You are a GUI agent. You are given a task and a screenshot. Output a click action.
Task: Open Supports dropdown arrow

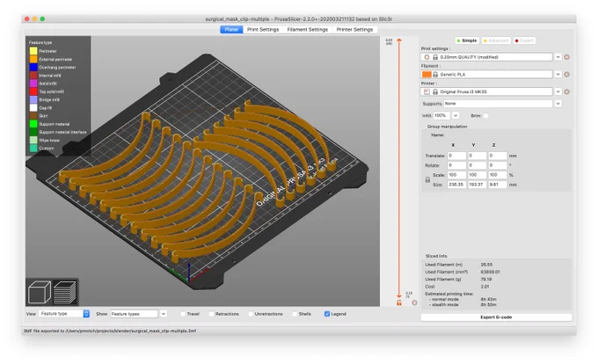[x=558, y=104]
